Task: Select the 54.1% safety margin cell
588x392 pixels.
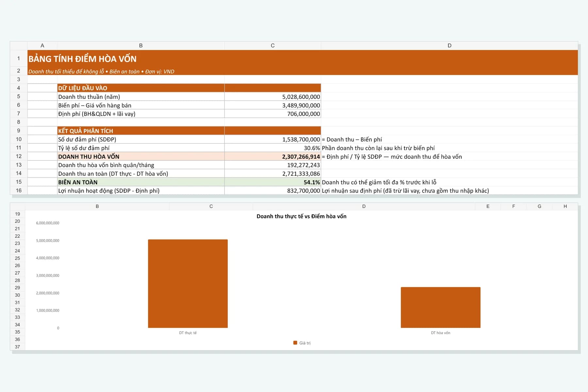Action: click(x=272, y=182)
